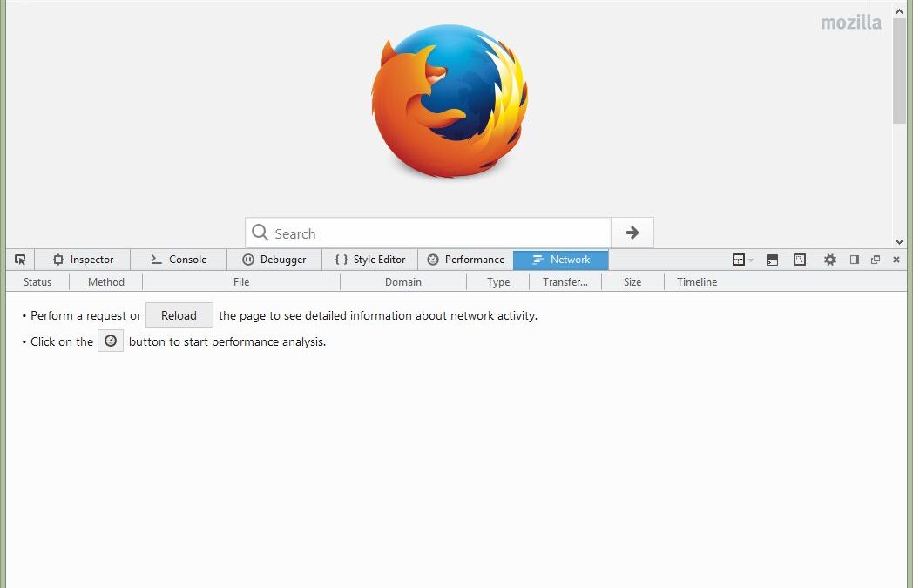This screenshot has height=588, width=913.
Task: Toggle Responsive Design Mode icon
Action: coord(800,260)
